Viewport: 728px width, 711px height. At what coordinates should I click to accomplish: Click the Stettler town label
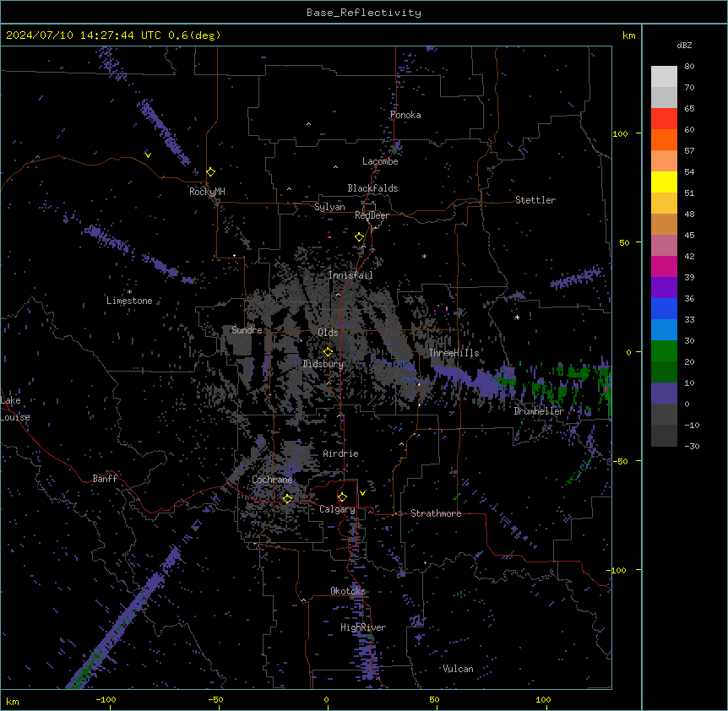point(535,200)
